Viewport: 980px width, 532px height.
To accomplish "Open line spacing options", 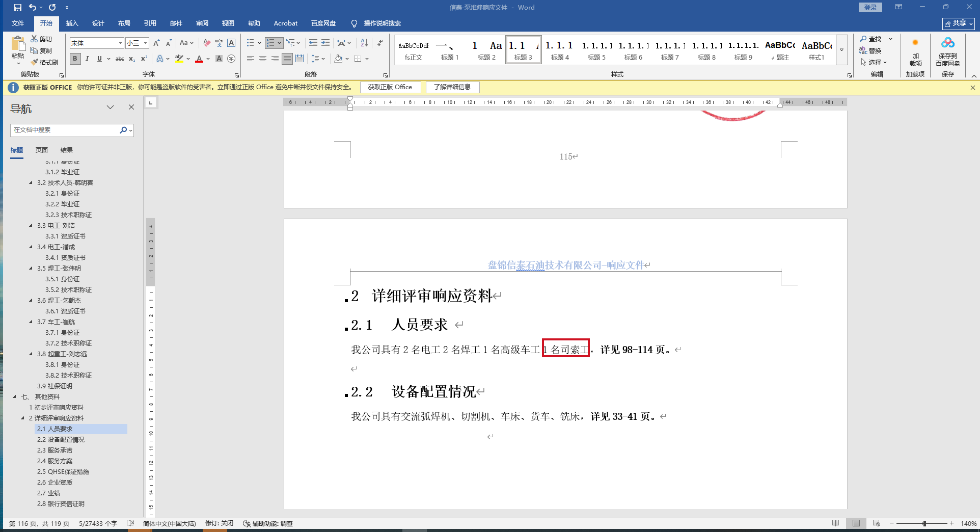I will 318,59.
